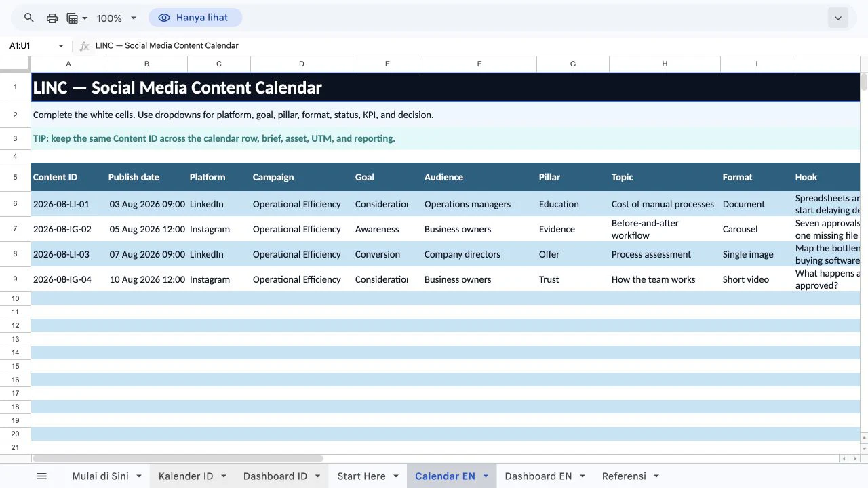Open the Mulai di Sini tab dropdown arrow

139,476
